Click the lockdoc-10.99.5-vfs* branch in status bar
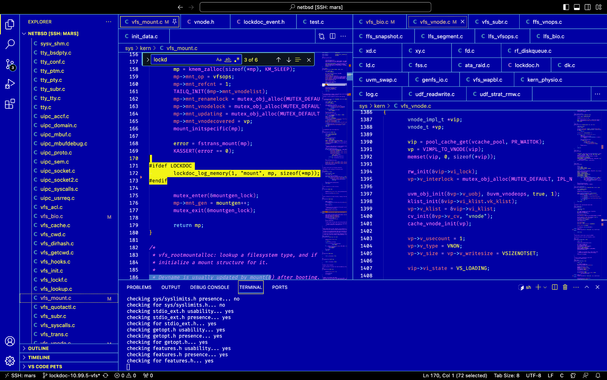This screenshot has height=380, width=607. 71,375
